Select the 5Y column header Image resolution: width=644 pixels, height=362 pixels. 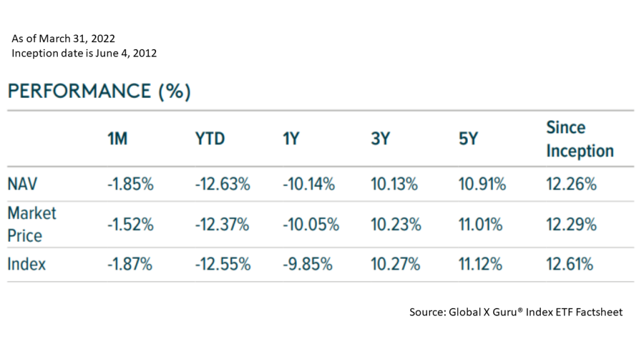[468, 139]
